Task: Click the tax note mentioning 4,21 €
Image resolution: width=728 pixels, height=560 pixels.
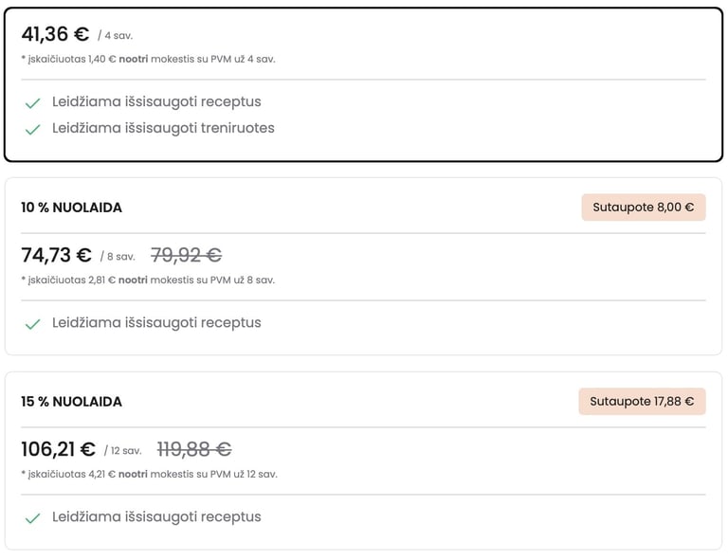Action: 149,474
